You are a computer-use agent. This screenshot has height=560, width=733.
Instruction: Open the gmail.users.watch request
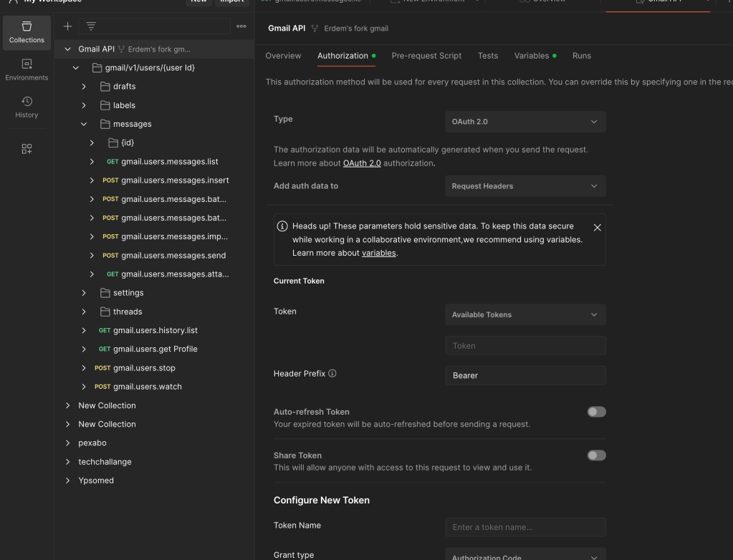148,387
